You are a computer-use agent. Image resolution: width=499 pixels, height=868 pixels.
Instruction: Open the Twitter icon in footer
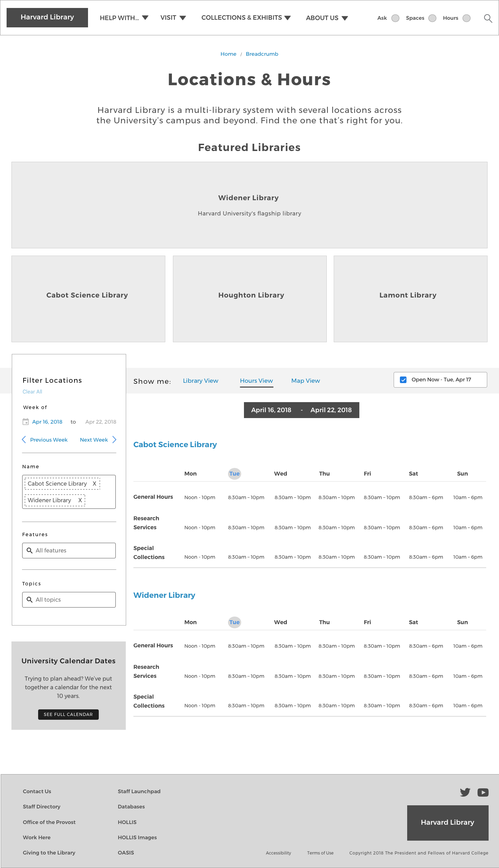click(x=465, y=792)
